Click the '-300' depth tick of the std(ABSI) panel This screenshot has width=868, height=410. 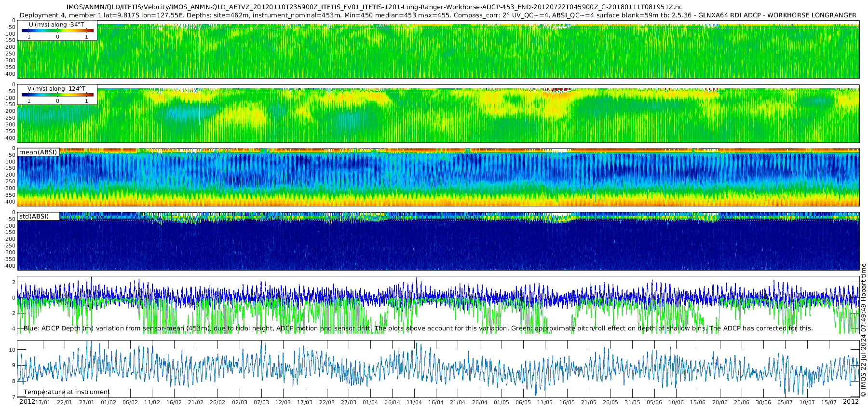(x=10, y=253)
